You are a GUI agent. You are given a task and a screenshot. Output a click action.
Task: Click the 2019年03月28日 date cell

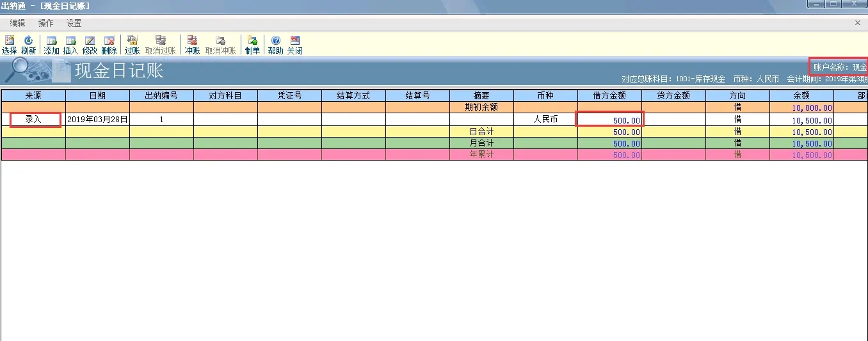[97, 120]
